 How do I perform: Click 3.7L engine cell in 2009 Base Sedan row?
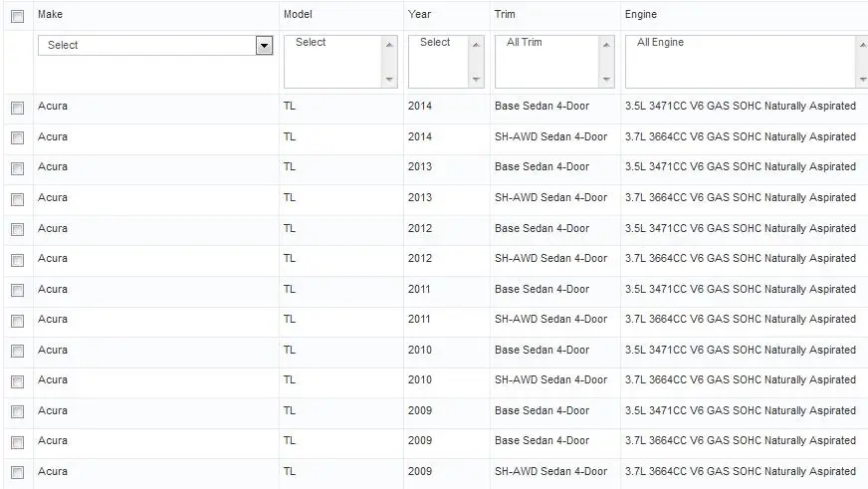click(741, 440)
